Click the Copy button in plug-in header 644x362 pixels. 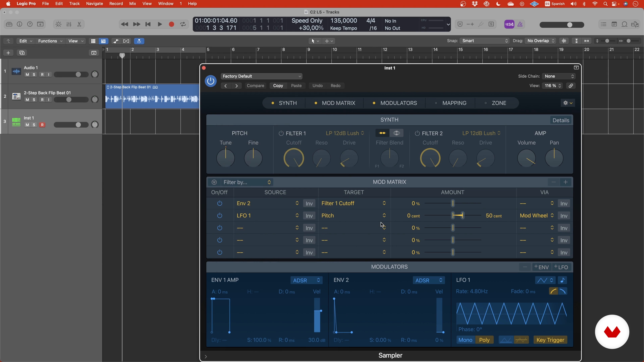tap(278, 86)
